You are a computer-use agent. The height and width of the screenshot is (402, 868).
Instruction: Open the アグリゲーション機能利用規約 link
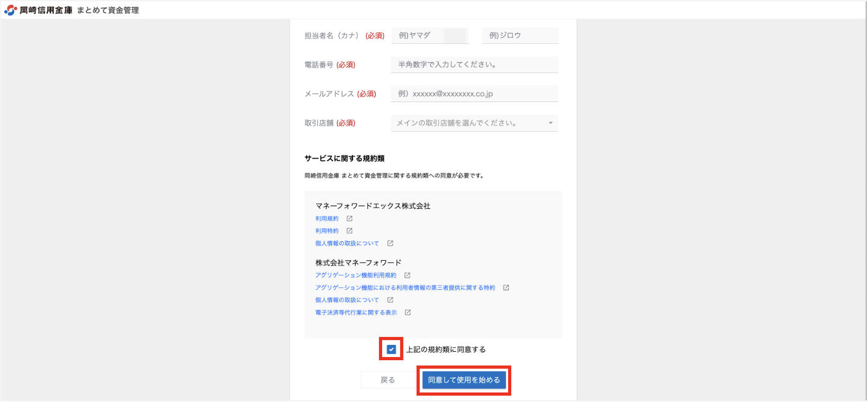(356, 275)
